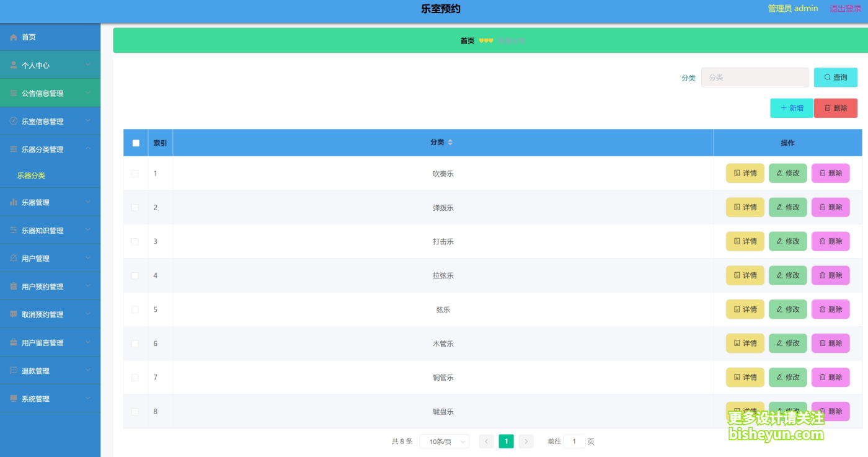
Task: Expand the 乐室信息管理 menu chevron
Action: [x=88, y=121]
